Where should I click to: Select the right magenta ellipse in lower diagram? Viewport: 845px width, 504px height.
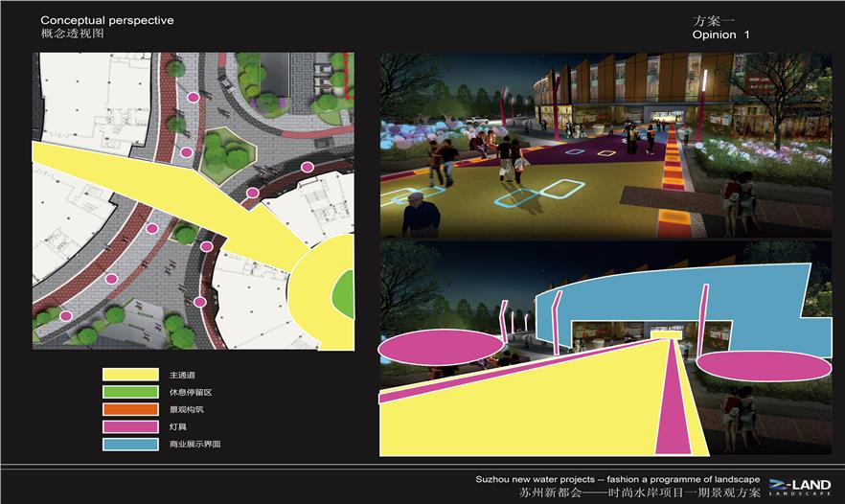click(760, 365)
